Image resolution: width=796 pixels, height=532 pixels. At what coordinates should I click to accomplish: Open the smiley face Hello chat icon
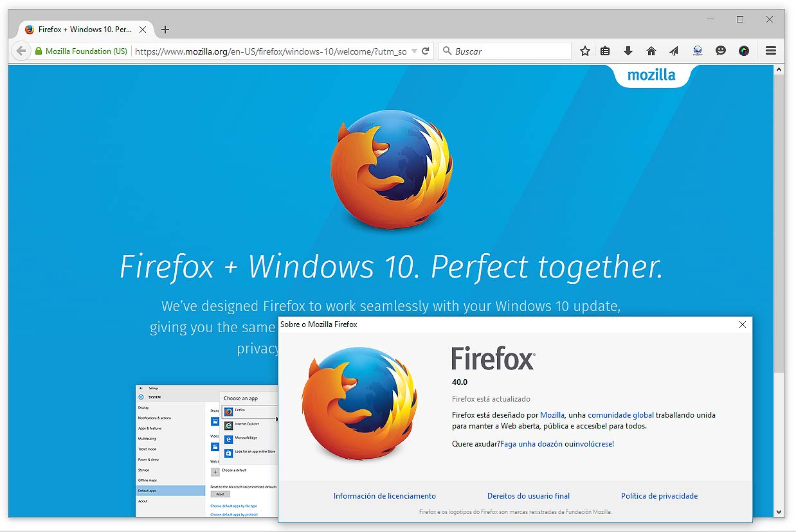[721, 51]
